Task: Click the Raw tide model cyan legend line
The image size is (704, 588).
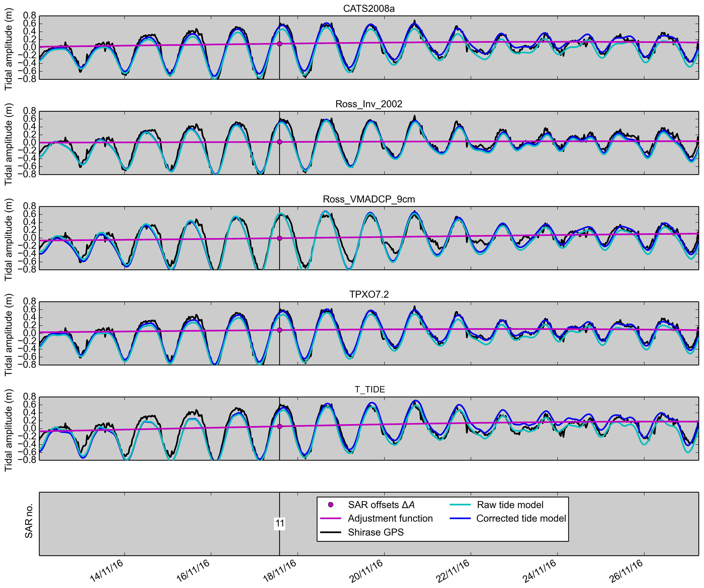Action: (460, 504)
